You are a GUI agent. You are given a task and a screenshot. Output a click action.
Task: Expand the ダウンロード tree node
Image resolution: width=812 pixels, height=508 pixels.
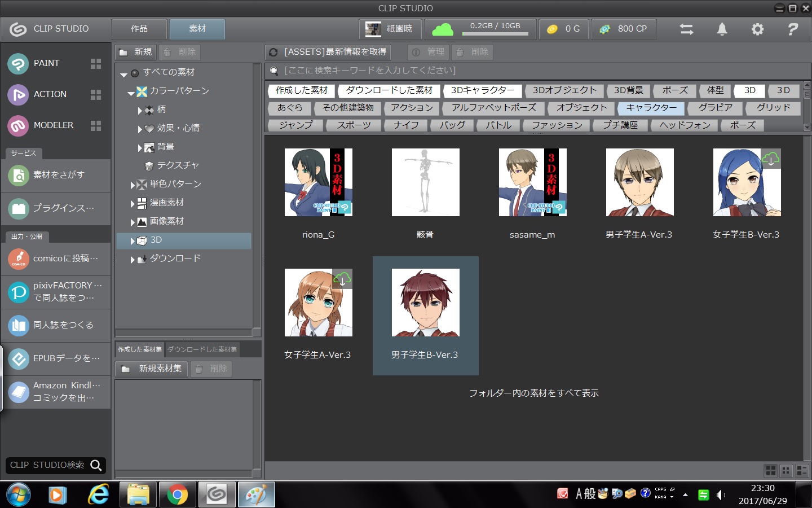[x=133, y=260]
